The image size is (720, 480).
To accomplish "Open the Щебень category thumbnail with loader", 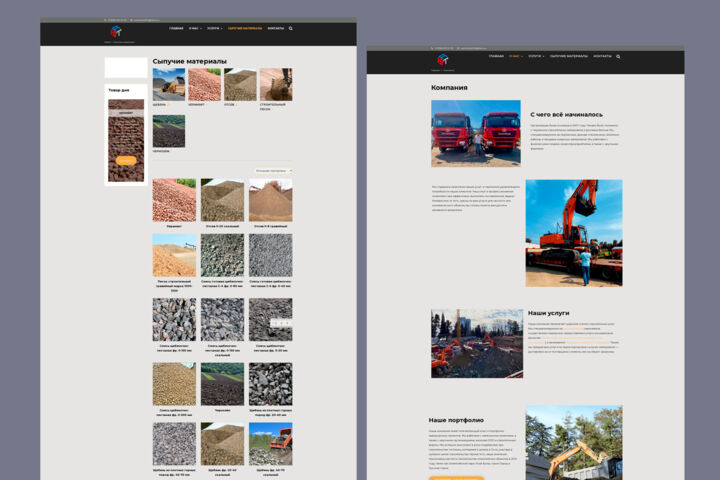I will pyautogui.click(x=169, y=85).
